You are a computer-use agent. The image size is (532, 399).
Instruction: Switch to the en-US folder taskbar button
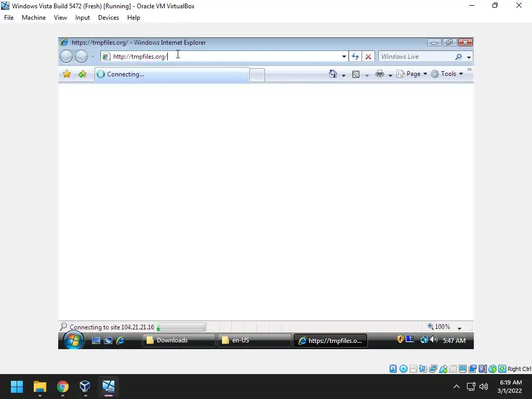click(x=254, y=340)
